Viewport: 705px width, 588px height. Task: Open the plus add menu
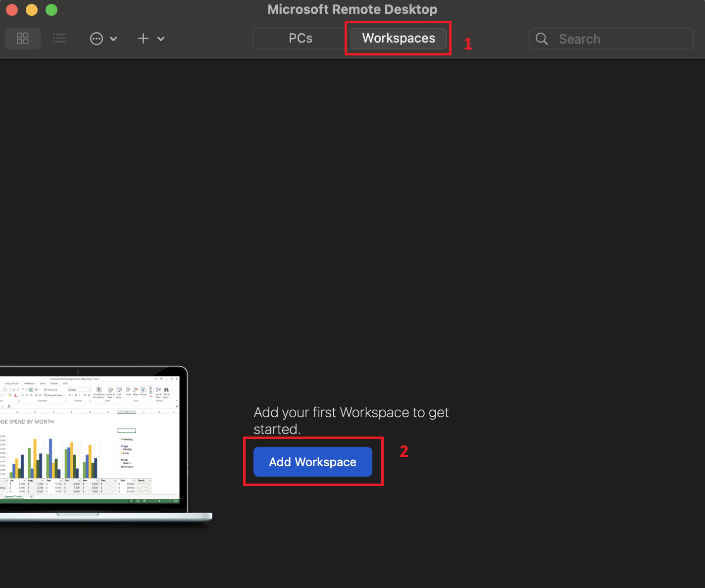coord(151,39)
